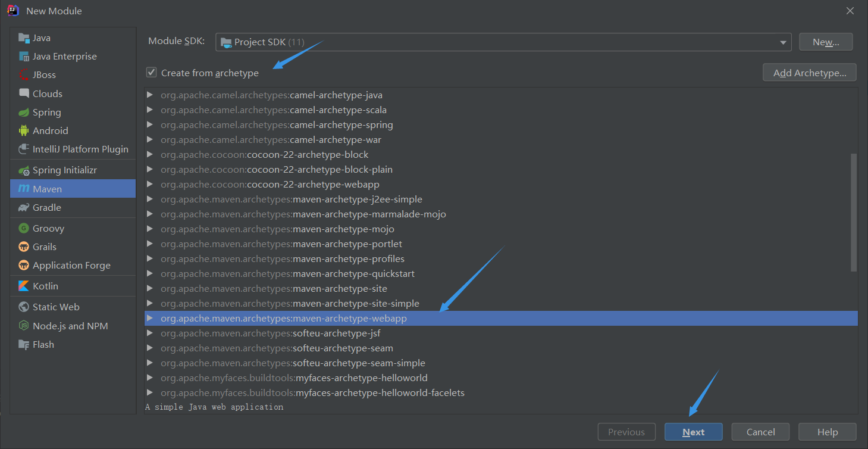Screen dimensions: 868x449
Task: Open the Module SDK dropdown
Action: [503, 42]
